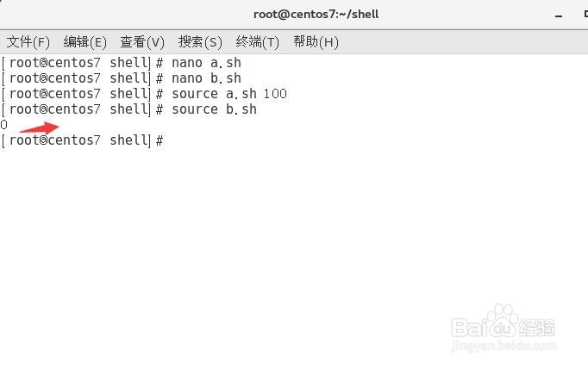Click the root@centos7:~/shell title bar
This screenshot has height=367, width=588.
point(316,15)
